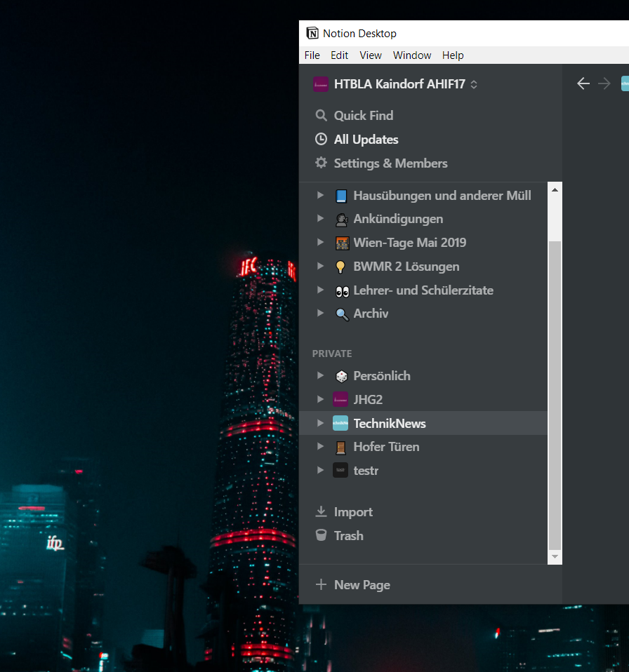This screenshot has height=672, width=629.
Task: Click the HTBLA Kaindorf AHIF17 workspace name
Action: click(x=399, y=84)
